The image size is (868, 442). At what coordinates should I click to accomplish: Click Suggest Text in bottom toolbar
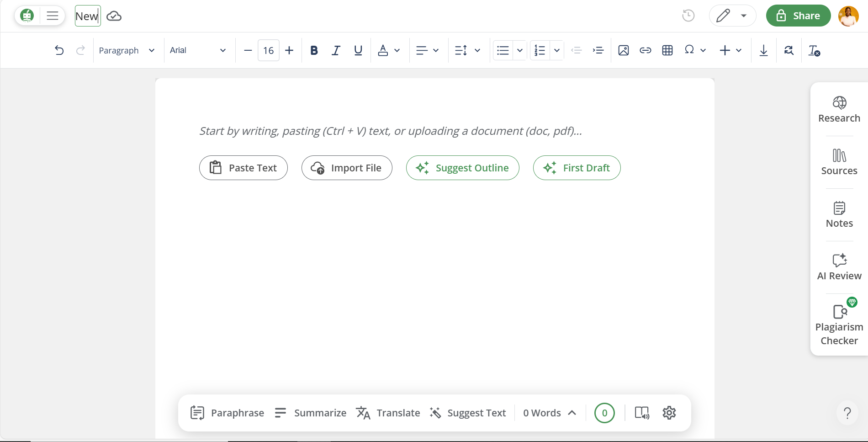pyautogui.click(x=468, y=413)
